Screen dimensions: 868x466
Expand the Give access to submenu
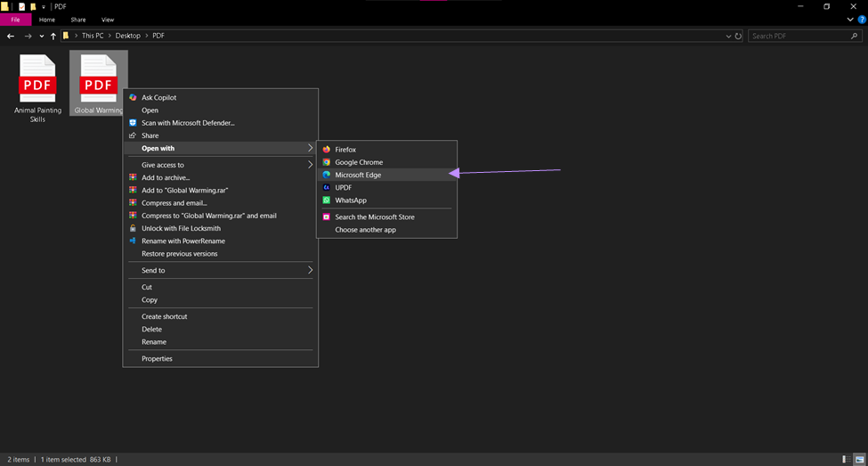pyautogui.click(x=220, y=165)
